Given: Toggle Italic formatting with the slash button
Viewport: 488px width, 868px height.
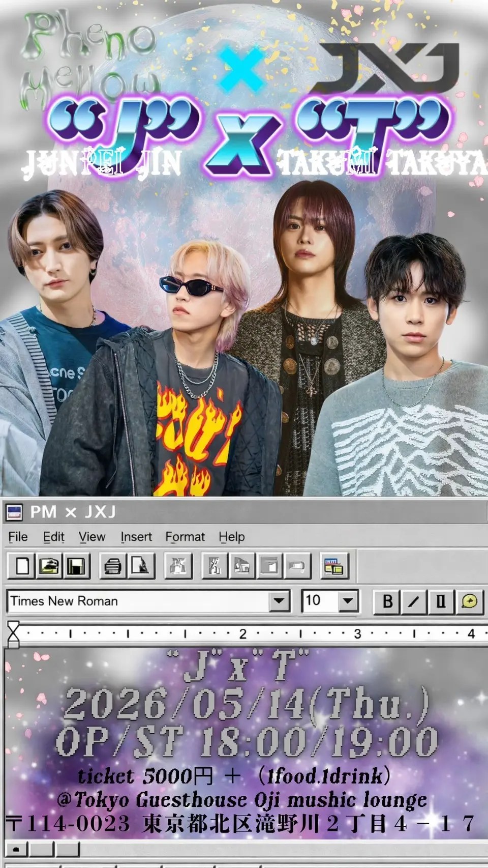Looking at the screenshot, I should click(414, 601).
